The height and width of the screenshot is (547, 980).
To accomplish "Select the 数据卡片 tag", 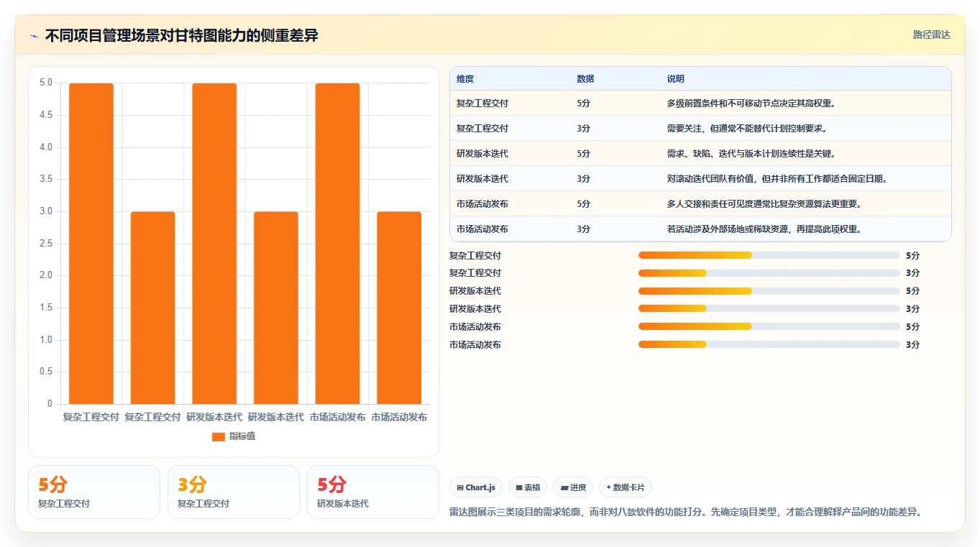I will (626, 487).
